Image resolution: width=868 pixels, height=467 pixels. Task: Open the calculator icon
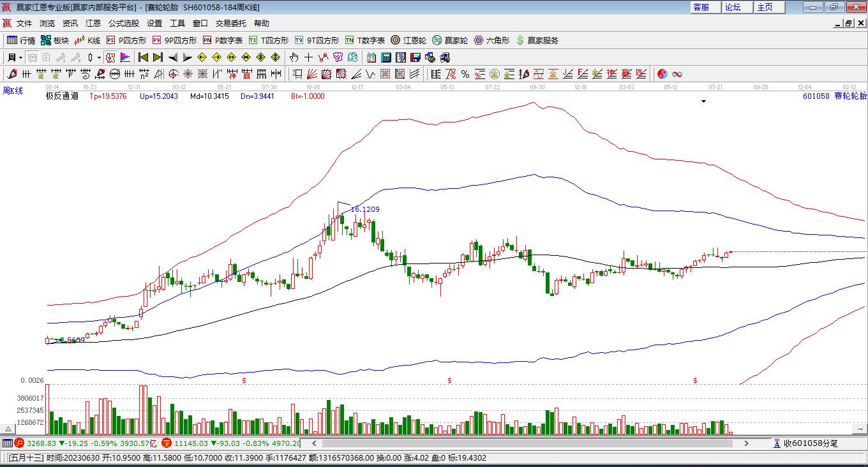(386, 57)
